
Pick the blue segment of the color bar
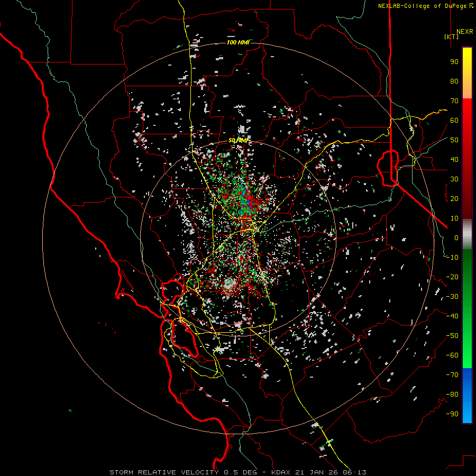tap(467, 396)
